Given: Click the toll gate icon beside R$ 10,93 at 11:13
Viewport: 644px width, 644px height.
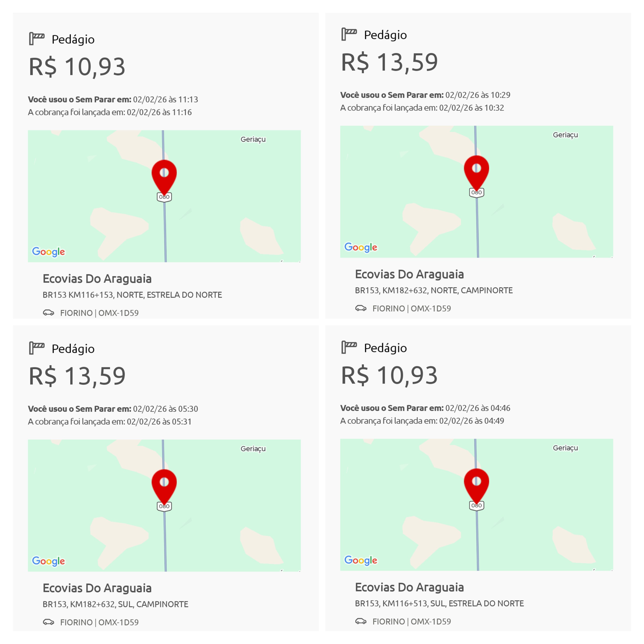Looking at the screenshot, I should tap(37, 39).
